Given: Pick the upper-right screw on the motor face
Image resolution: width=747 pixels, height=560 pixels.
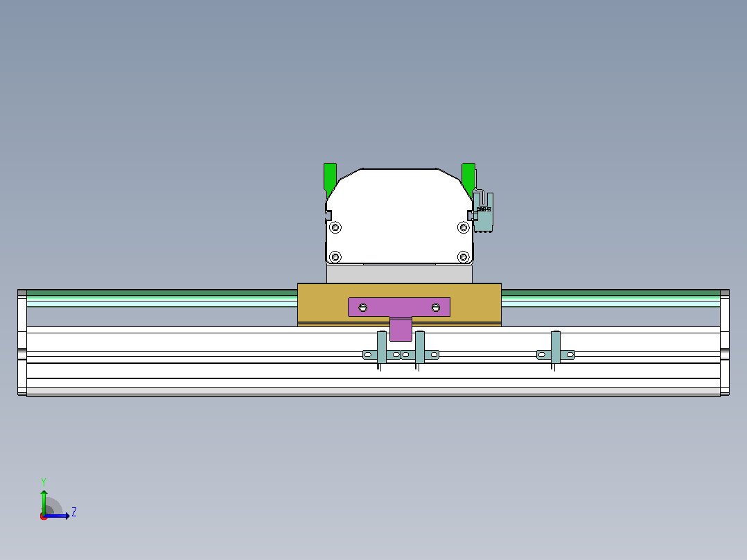Looking at the screenshot, I should [x=463, y=227].
